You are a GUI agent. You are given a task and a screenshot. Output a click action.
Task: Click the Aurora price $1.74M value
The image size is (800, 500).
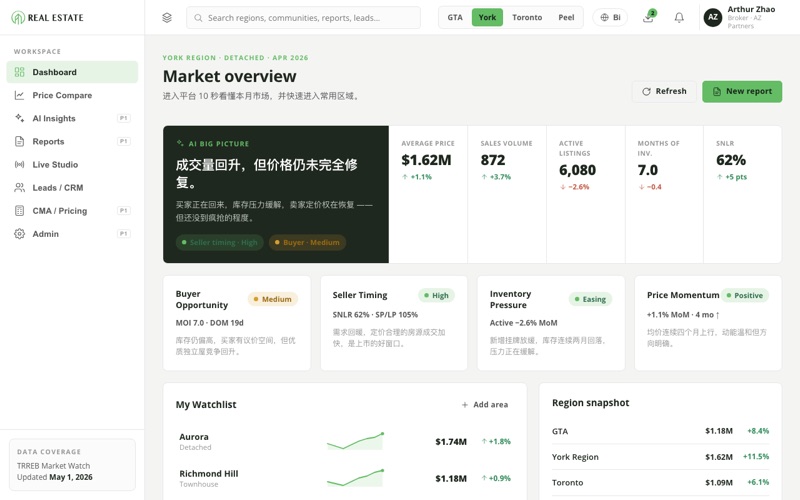click(451, 441)
